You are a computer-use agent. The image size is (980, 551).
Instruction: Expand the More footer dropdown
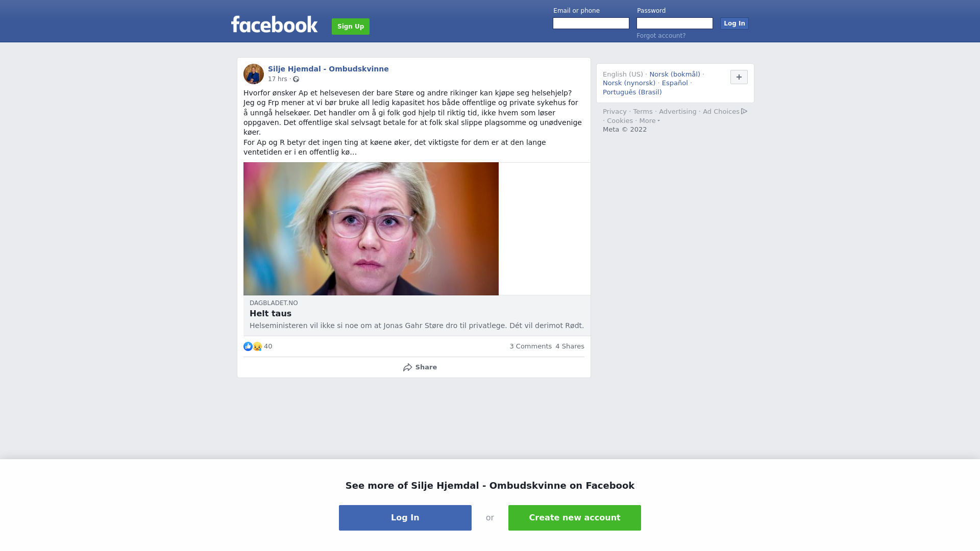pyautogui.click(x=650, y=121)
